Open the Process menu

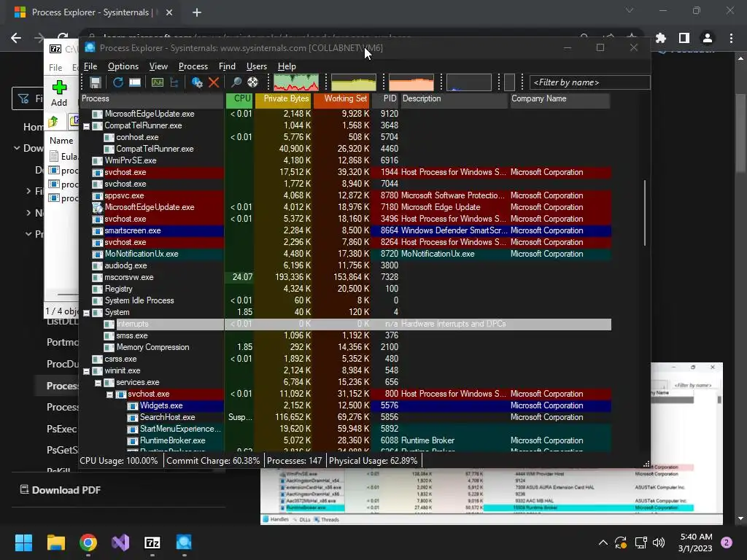[193, 66]
